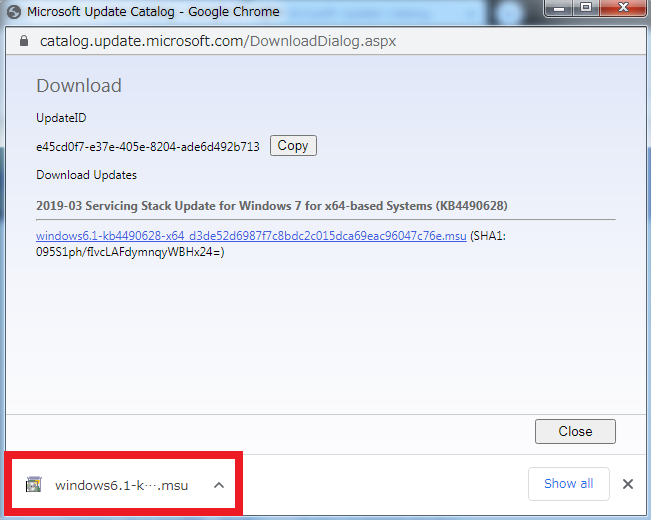Open Show all downloads

coord(569,483)
